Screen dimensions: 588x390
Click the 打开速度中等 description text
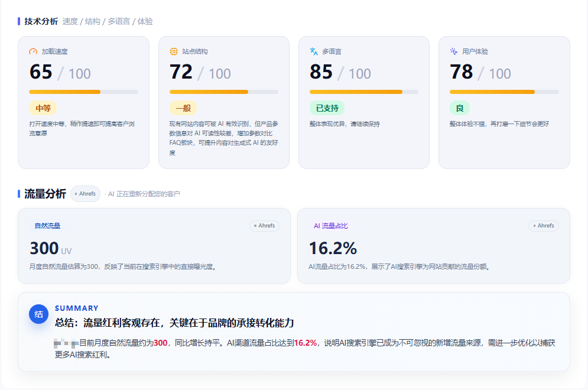coord(82,129)
